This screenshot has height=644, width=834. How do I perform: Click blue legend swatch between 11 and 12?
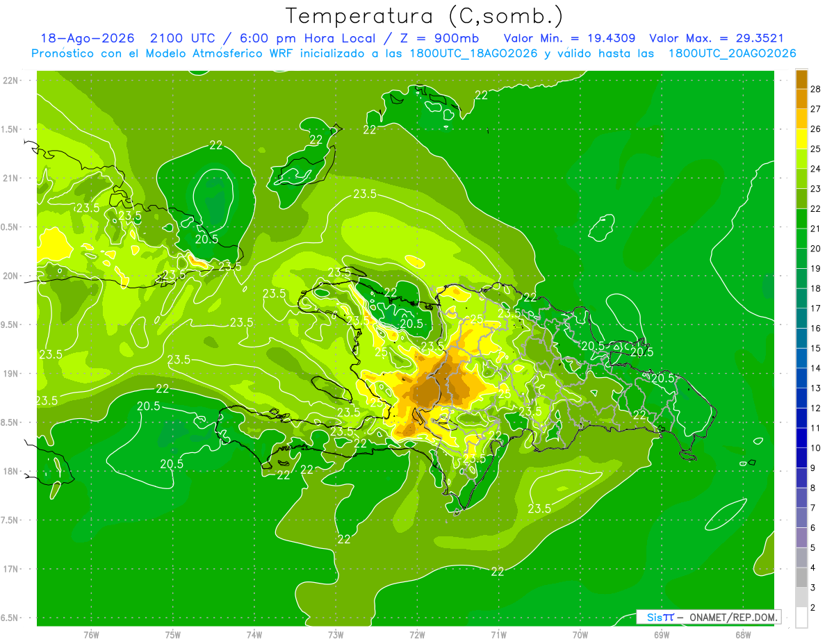tap(801, 418)
